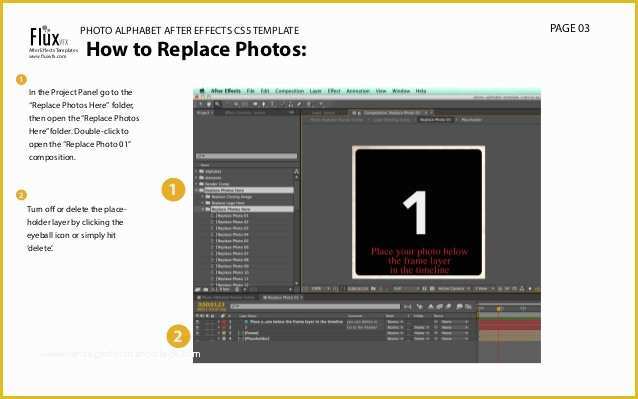Open the Help menu
The width and height of the screenshot is (638, 399).
[421, 91]
